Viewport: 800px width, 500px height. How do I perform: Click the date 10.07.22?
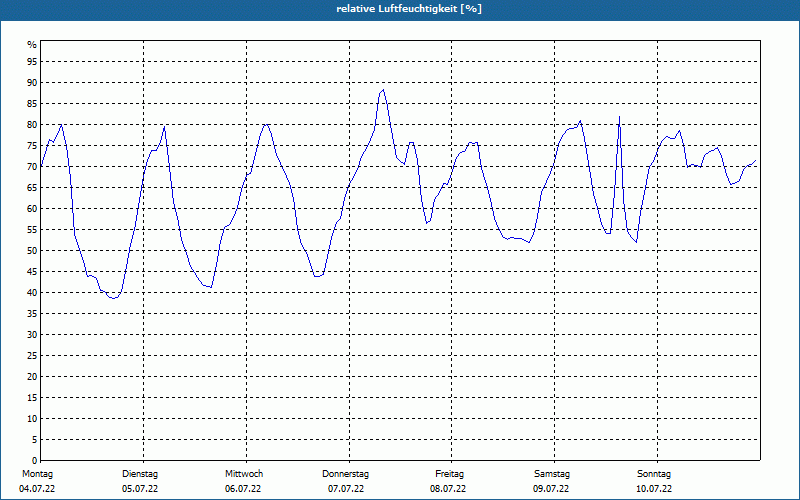654,489
